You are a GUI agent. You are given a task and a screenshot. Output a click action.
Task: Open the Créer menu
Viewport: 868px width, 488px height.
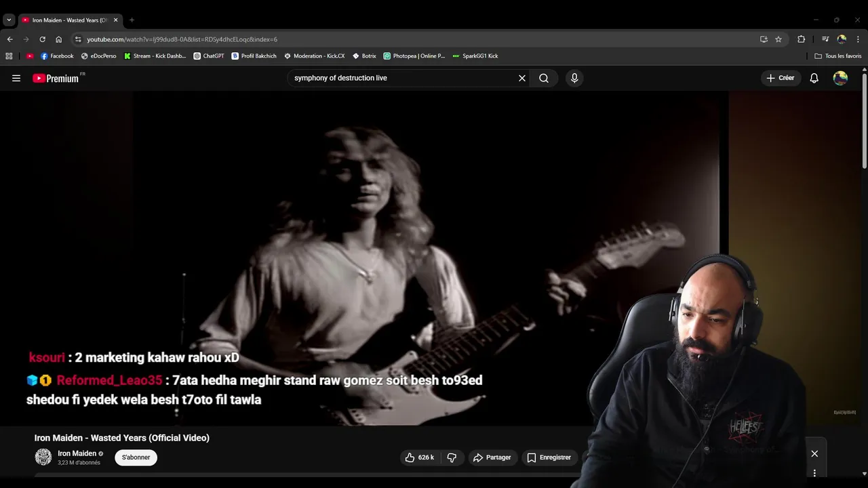coord(781,78)
